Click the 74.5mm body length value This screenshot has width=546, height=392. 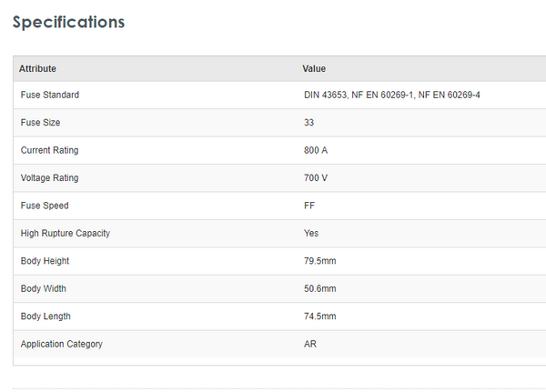click(320, 317)
